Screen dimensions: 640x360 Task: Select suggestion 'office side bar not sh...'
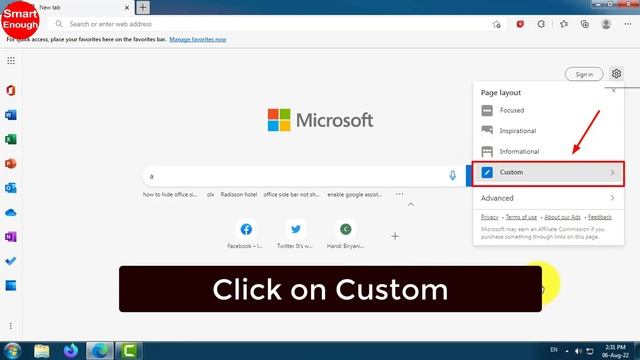pos(291,195)
